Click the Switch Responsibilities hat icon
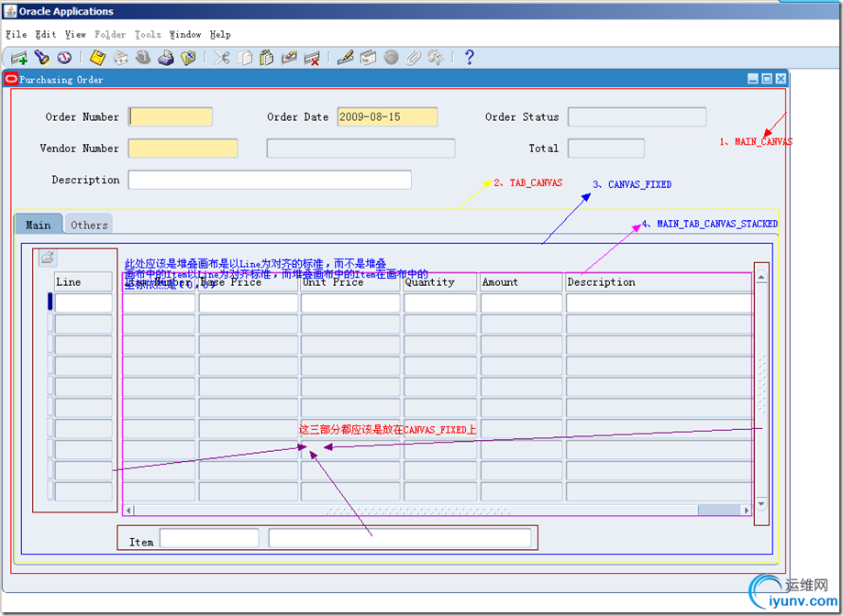This screenshot has height=616, width=843. click(143, 58)
